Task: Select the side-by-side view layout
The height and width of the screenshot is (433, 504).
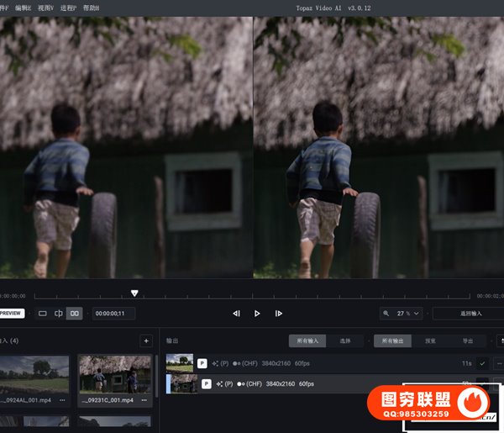Action: (75, 314)
